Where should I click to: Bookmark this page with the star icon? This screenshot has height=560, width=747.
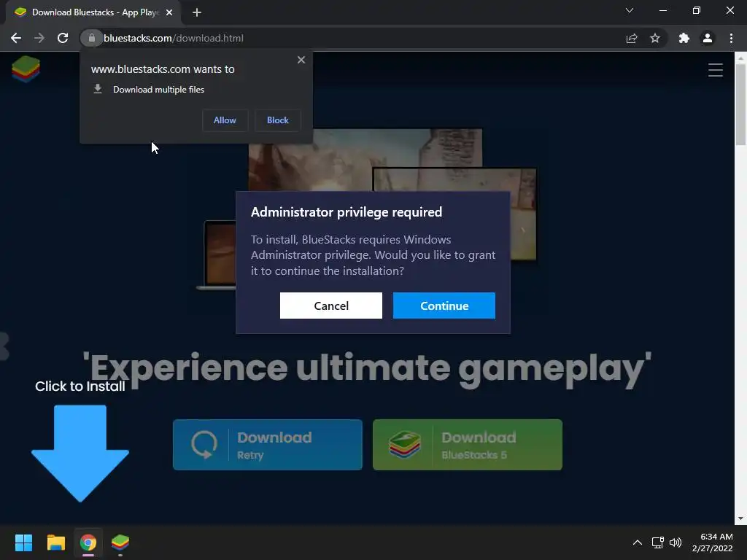[655, 38]
